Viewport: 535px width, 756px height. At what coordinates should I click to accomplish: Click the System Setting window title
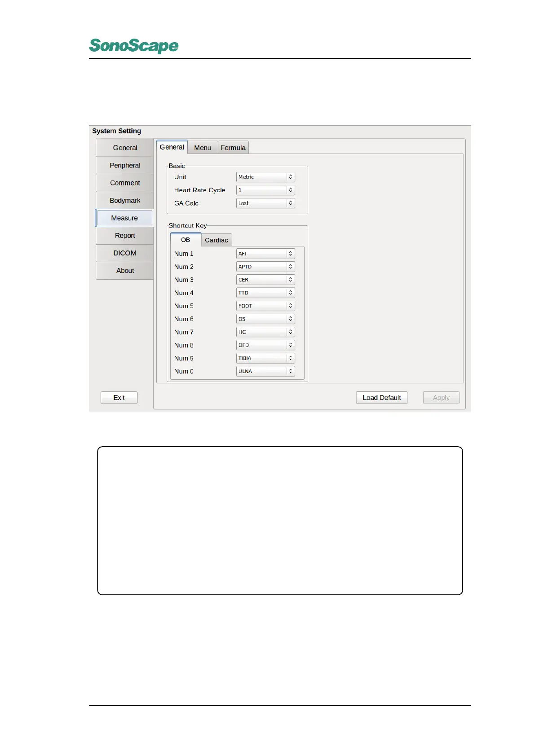(117, 131)
